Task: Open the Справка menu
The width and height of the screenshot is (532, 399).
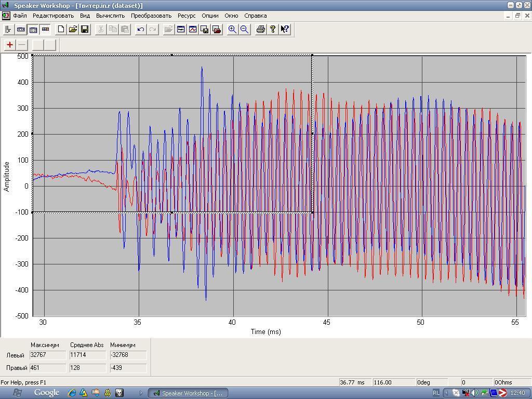Action: click(255, 16)
